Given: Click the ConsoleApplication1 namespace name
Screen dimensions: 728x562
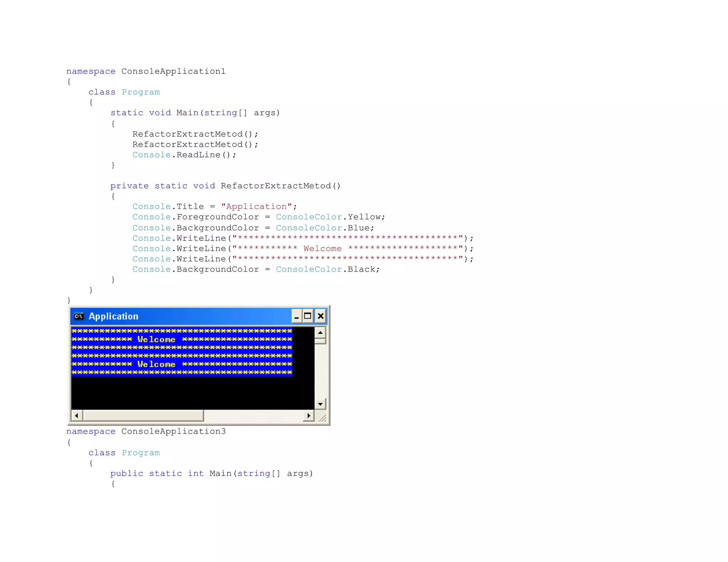Looking at the screenshot, I should [173, 71].
